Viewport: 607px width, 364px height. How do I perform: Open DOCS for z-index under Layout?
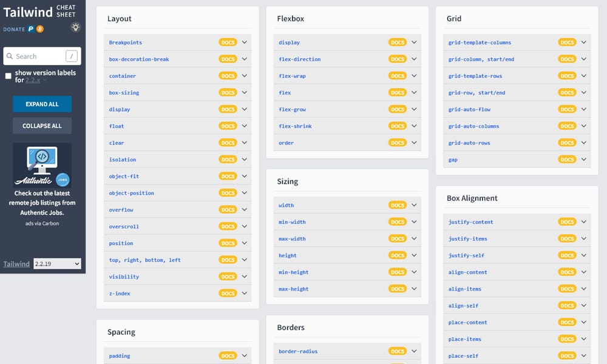228,293
